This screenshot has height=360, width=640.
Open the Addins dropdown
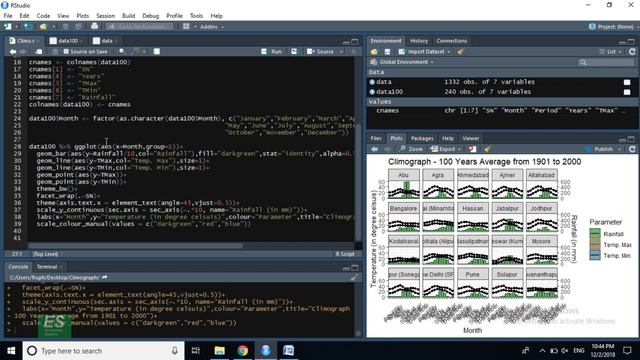212,27
